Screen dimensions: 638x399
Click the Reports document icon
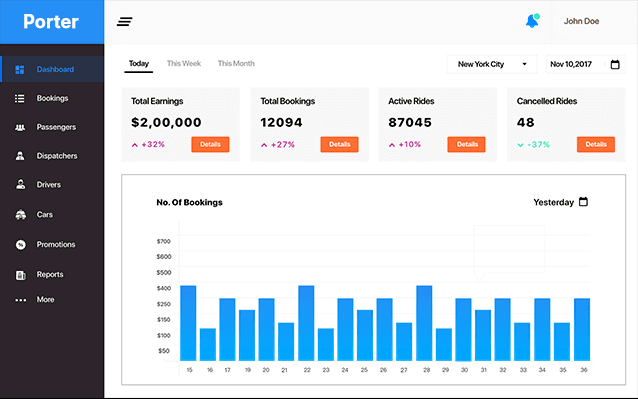[20, 275]
